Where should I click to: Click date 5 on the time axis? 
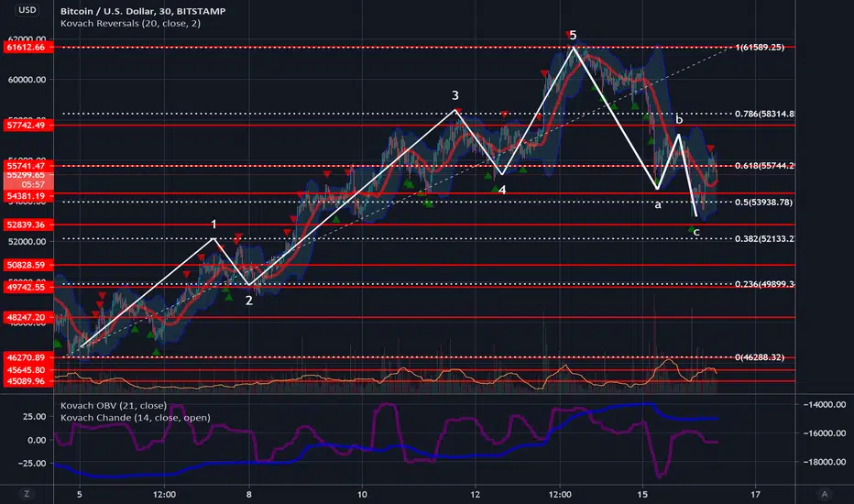(x=80, y=495)
